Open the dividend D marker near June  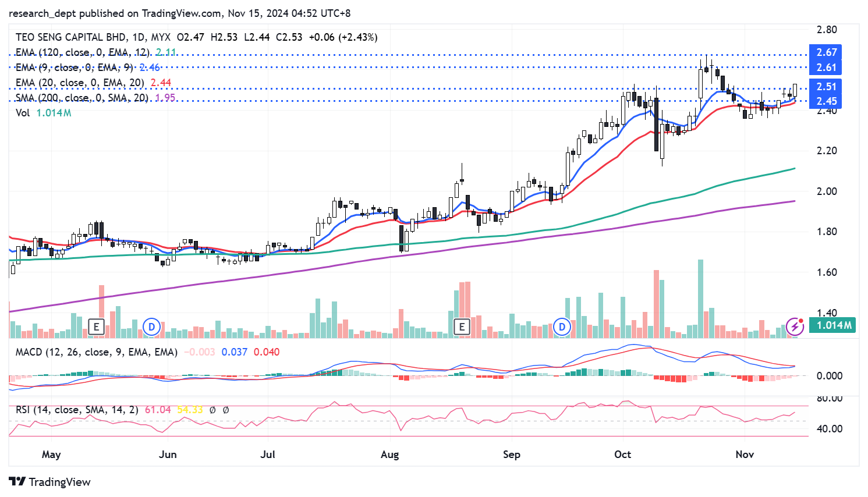pyautogui.click(x=151, y=327)
